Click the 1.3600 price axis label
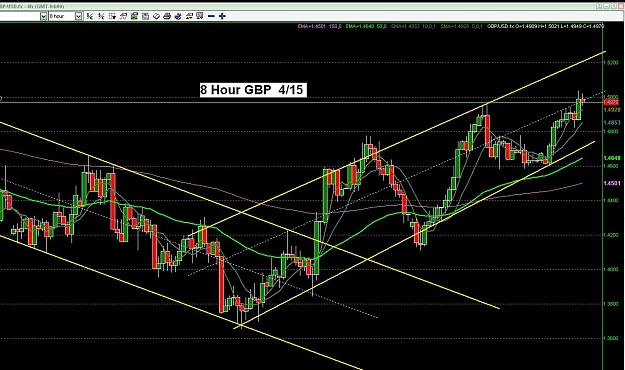The image size is (625, 370). click(x=611, y=338)
